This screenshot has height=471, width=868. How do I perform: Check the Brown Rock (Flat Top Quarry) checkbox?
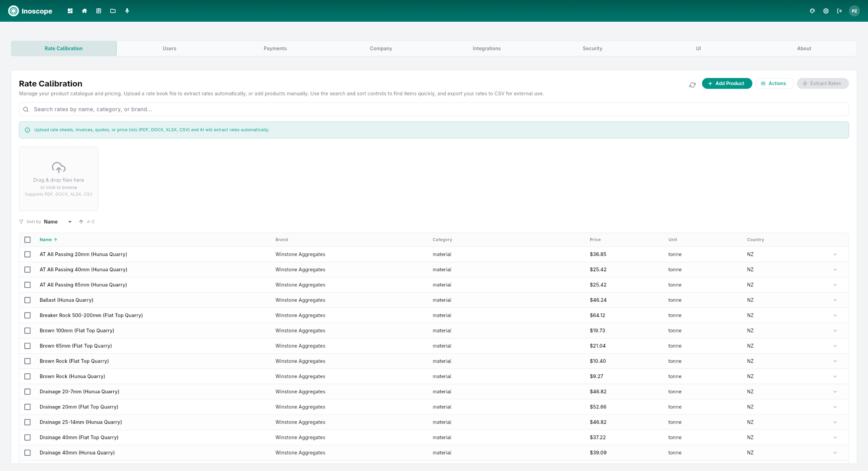click(x=28, y=361)
